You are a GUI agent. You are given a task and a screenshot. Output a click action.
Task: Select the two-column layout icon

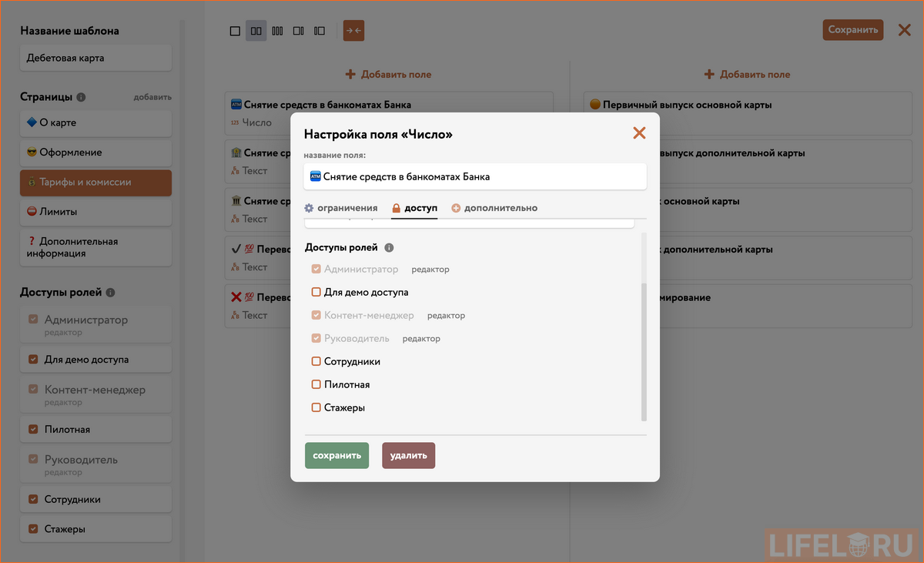256,30
